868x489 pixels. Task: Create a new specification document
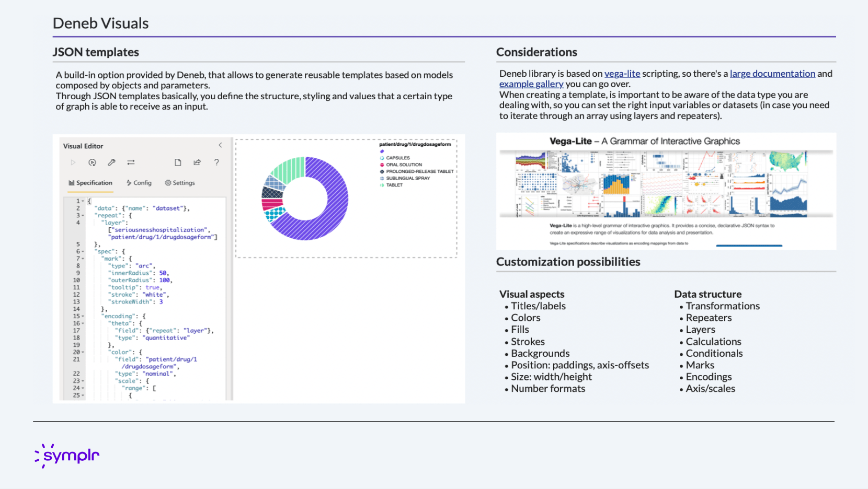177,162
